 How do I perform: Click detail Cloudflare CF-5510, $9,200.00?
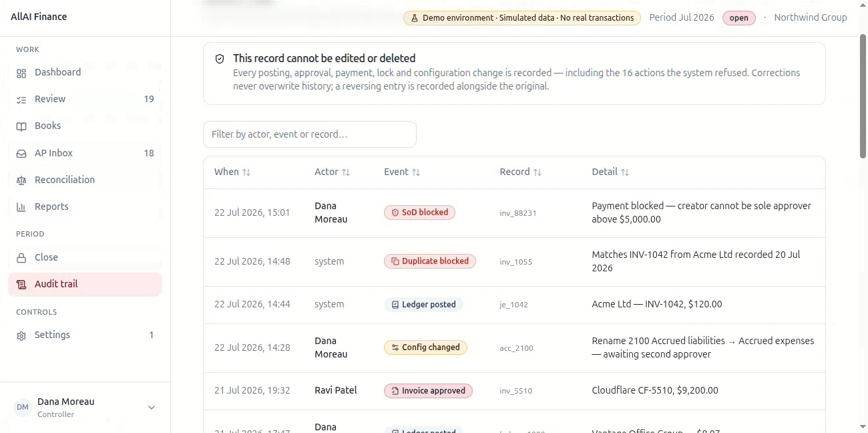click(655, 390)
